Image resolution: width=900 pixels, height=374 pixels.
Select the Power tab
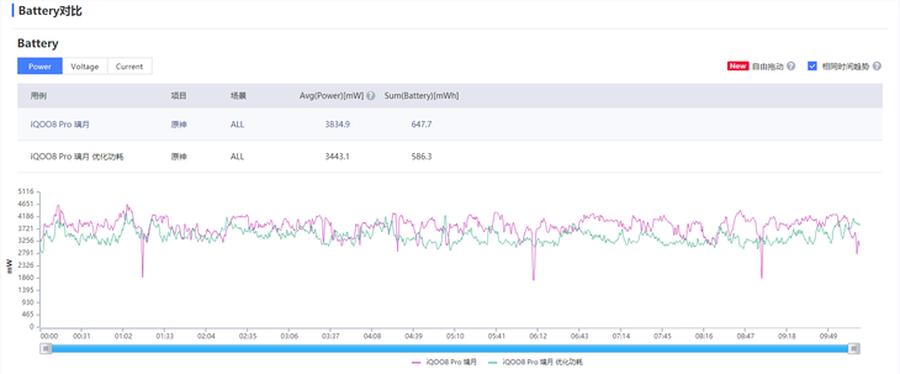click(x=40, y=67)
